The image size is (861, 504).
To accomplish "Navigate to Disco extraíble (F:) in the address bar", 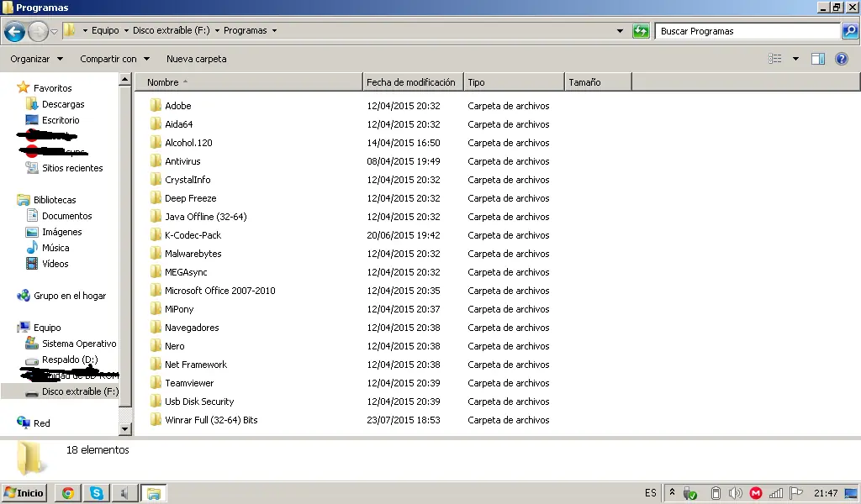I will pyautogui.click(x=172, y=31).
